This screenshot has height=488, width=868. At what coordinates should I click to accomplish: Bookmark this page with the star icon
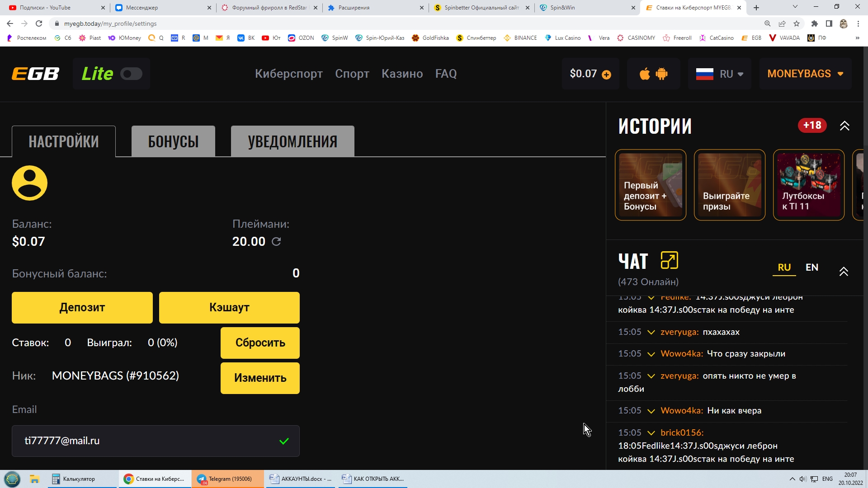pos(797,23)
